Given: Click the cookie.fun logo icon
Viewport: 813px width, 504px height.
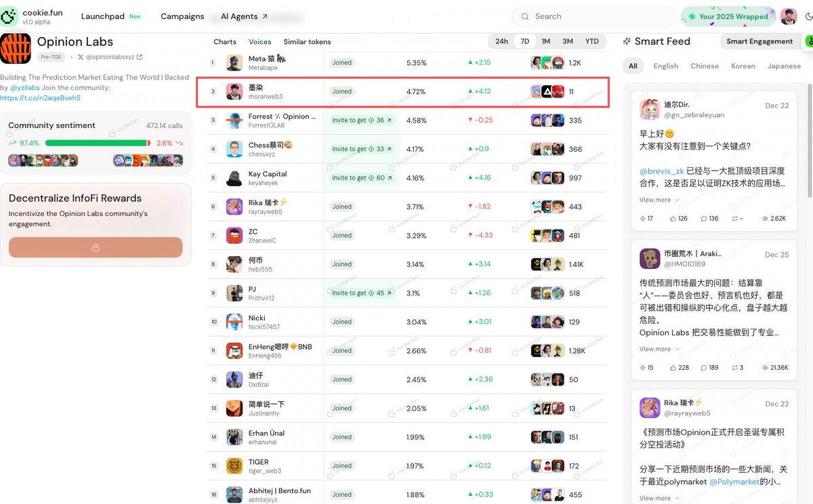Looking at the screenshot, I should click(9, 16).
